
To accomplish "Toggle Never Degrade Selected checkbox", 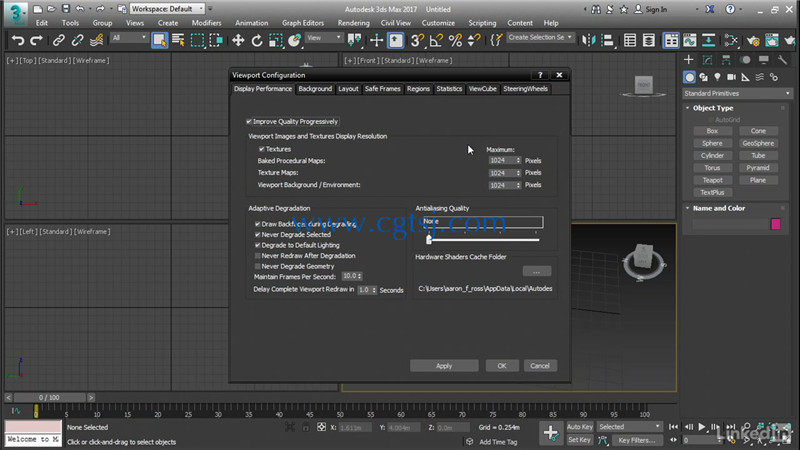I will point(258,235).
